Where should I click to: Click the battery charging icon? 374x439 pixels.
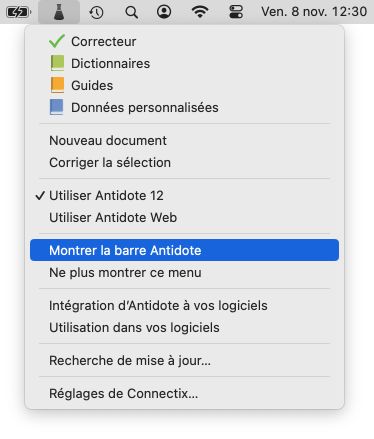18,12
